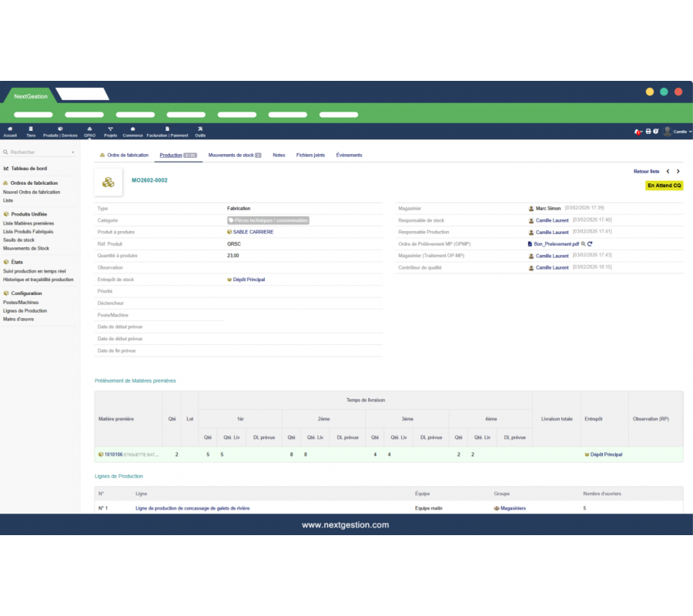Go to next record with right chevron
The image size is (693, 616).
[678, 171]
